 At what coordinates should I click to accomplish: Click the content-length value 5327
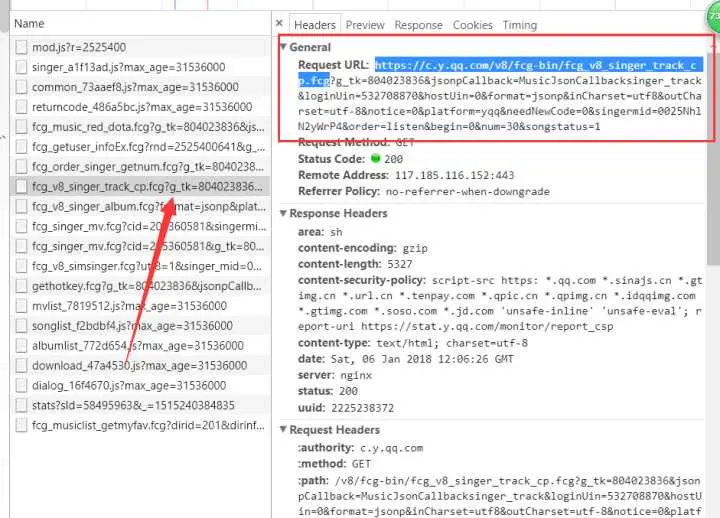pos(399,264)
